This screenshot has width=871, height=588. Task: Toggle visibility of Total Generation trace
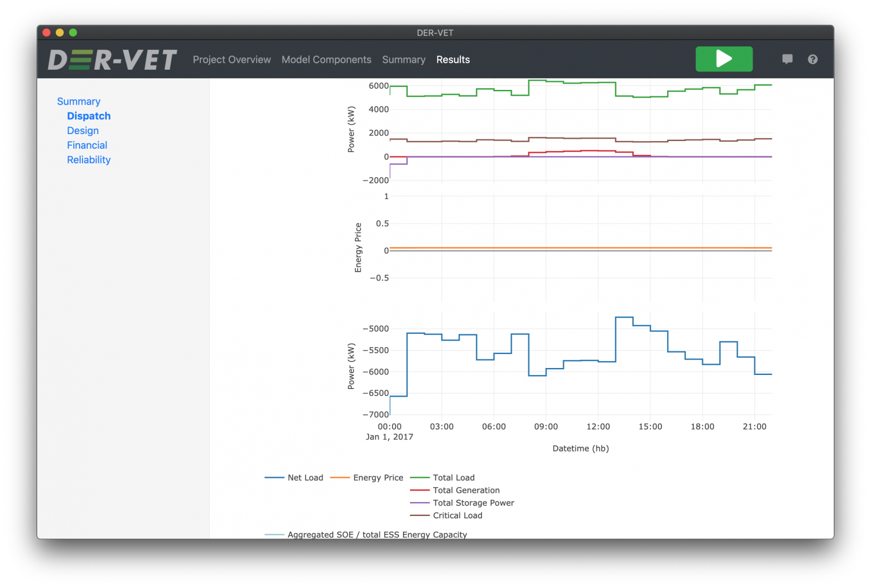pyautogui.click(x=466, y=490)
